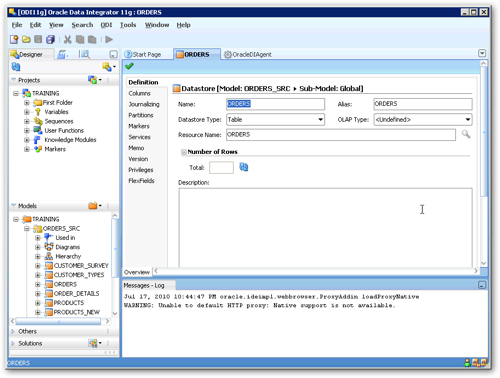500x378 pixels.
Task: Click the new project icon in Projects header
Action: (x=95, y=80)
